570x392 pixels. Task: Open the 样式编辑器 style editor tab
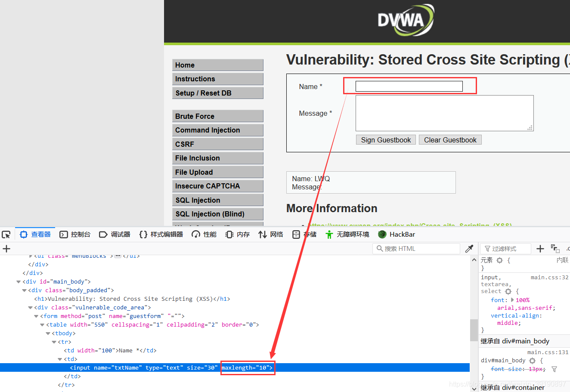point(161,235)
